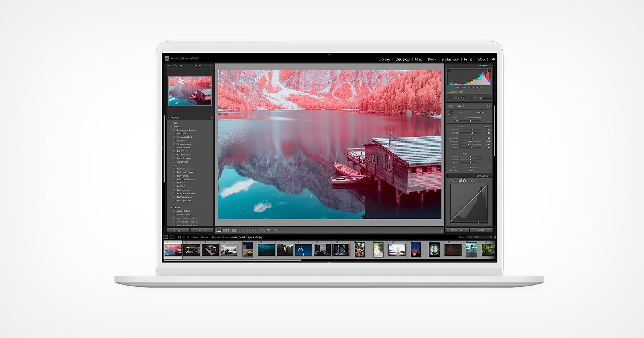Screen dimensions: 644x338
Task: Open the profile browser grid icon
Action: pyautogui.click(x=489, y=106)
